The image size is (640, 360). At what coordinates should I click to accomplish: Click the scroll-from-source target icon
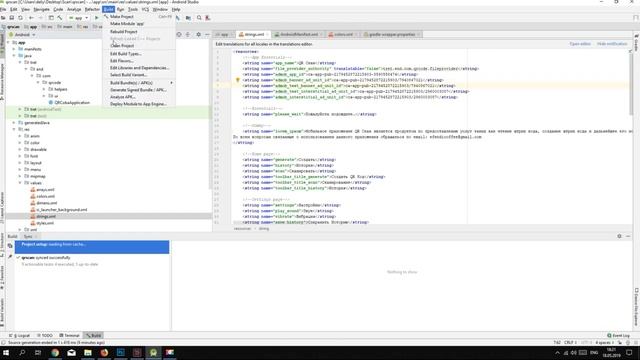(x=179, y=35)
